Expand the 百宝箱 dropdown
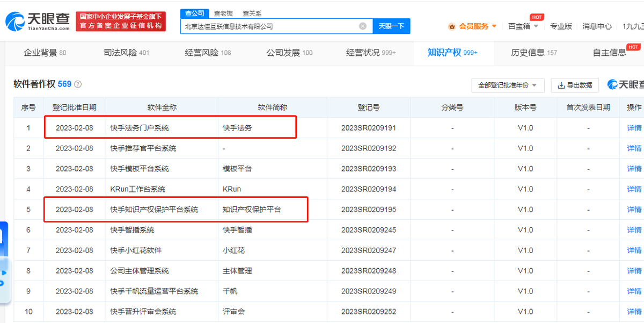This screenshot has width=644, height=323. pyautogui.click(x=523, y=26)
